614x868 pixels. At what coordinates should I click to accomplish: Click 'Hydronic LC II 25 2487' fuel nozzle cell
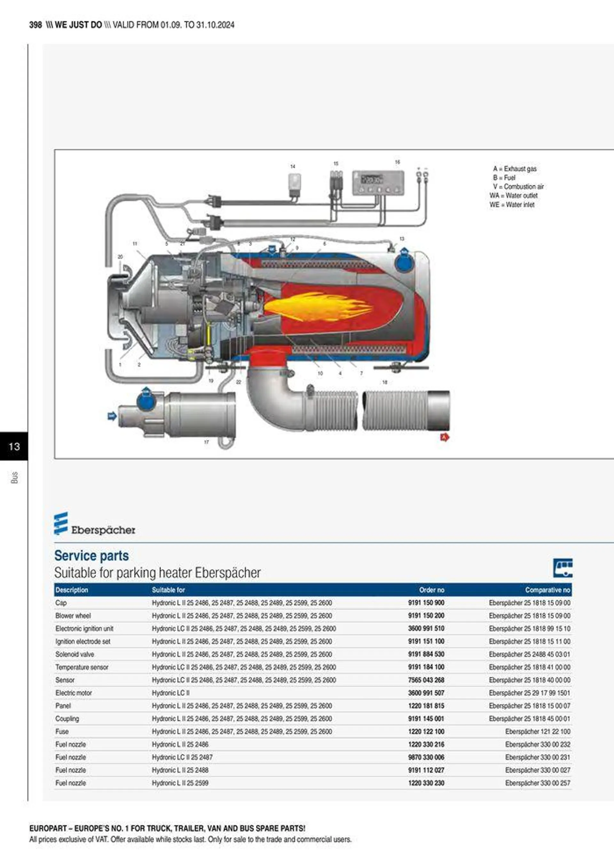(182, 757)
